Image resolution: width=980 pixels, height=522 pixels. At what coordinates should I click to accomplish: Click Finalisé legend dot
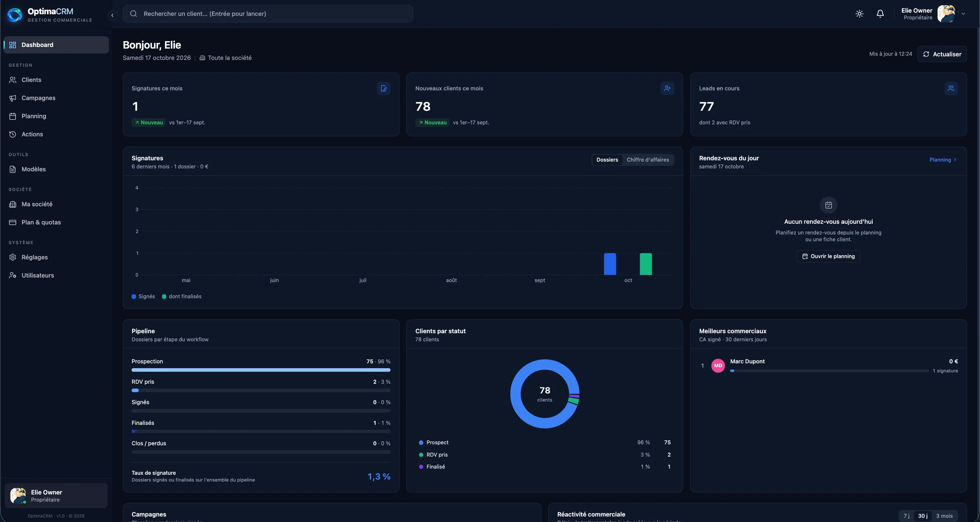tap(421, 467)
